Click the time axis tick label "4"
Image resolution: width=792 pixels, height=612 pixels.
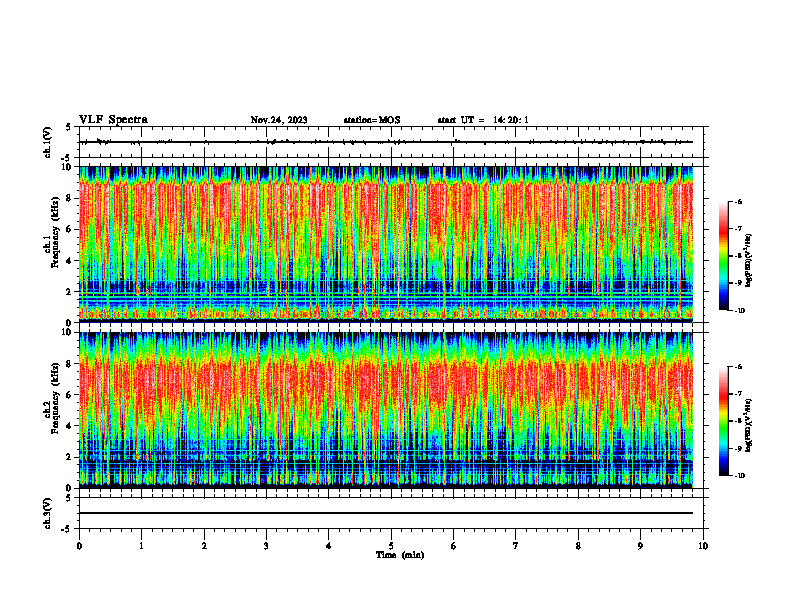point(329,546)
